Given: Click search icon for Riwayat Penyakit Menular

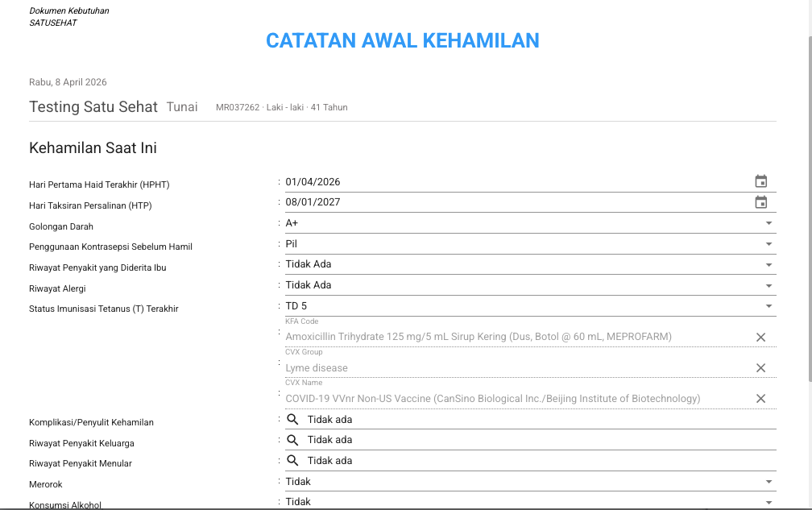Looking at the screenshot, I should 292,460.
